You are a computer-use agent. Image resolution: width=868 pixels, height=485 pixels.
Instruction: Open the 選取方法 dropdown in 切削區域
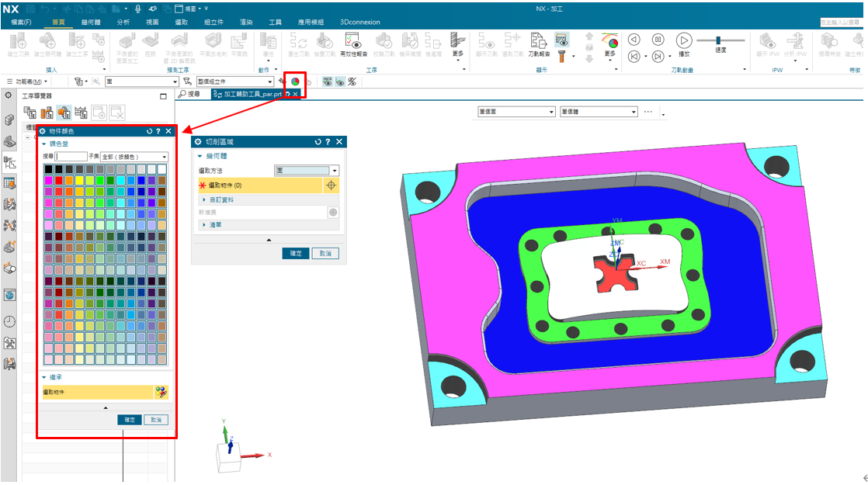coord(307,171)
